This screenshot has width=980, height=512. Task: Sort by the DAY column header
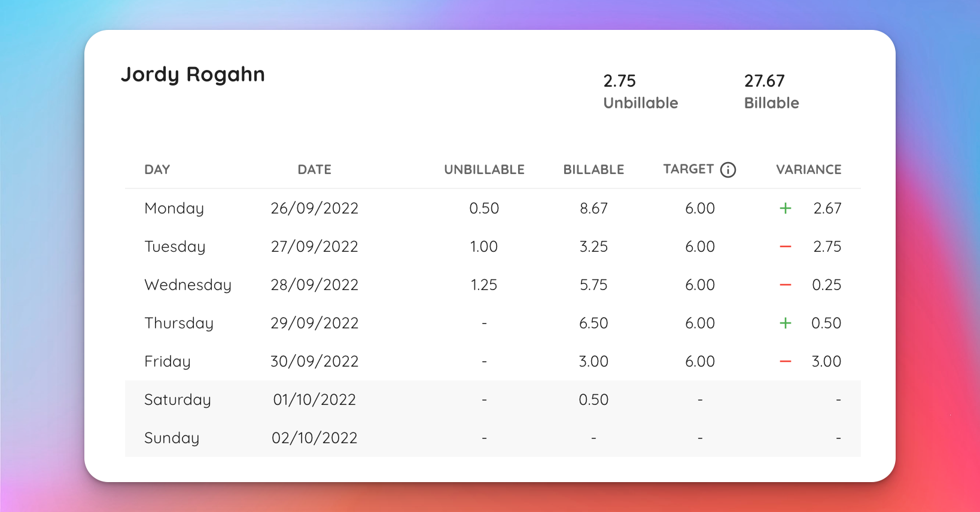point(157,170)
